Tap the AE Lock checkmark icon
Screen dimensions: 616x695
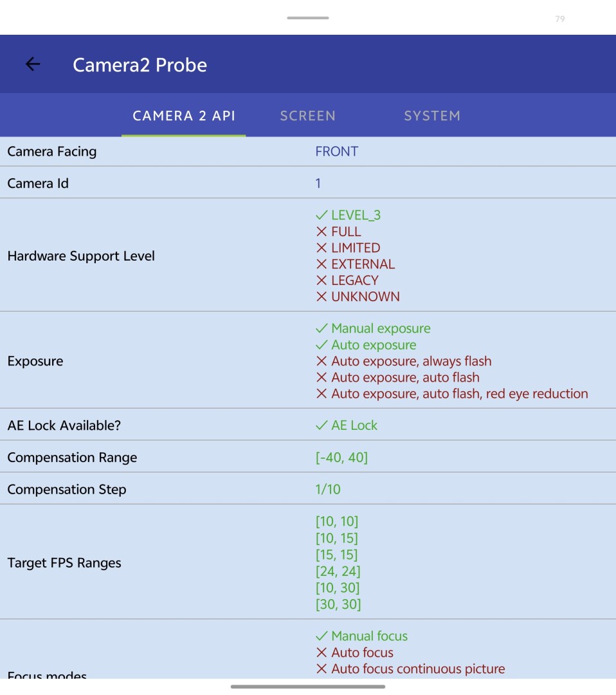click(x=322, y=425)
